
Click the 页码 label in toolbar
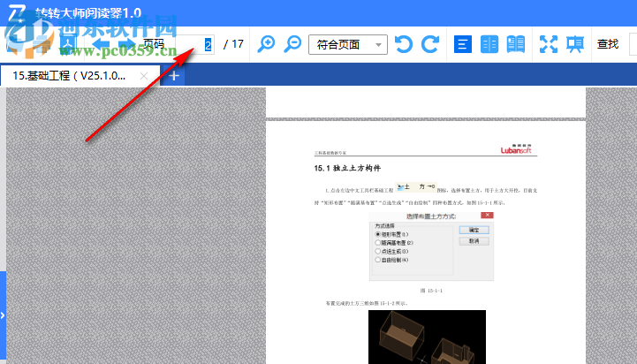[154, 44]
